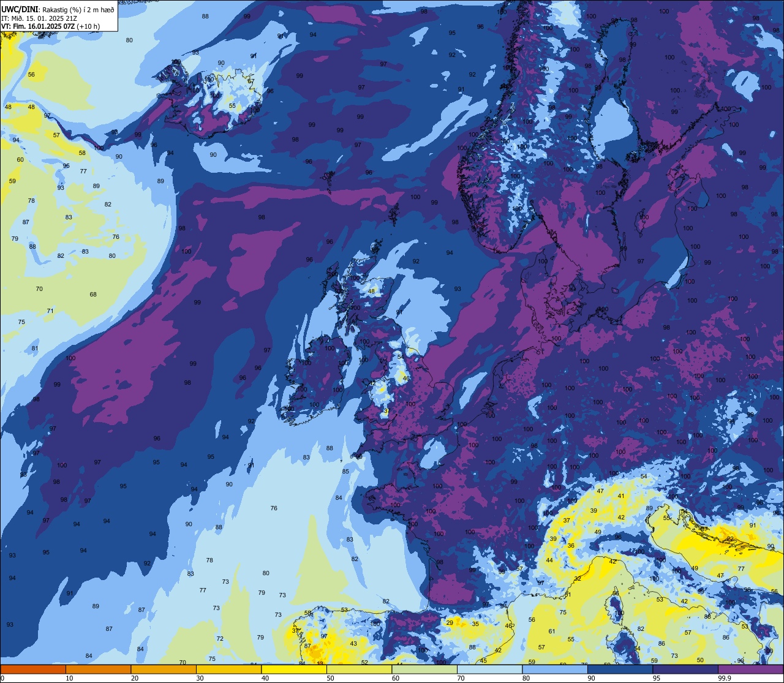
Task: Click the value '44' in southeastern France
Action: click(549, 560)
